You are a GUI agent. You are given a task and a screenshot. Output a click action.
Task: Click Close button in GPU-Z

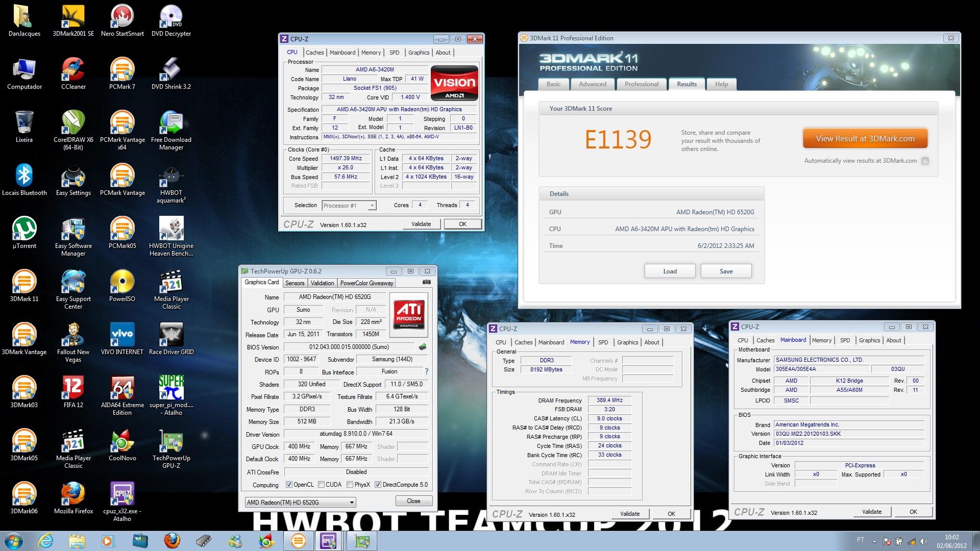pyautogui.click(x=413, y=501)
